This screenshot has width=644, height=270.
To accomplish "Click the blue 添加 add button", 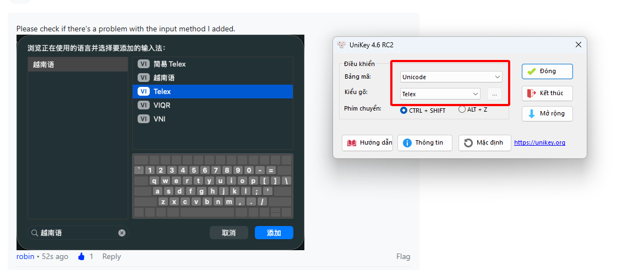I will pyautogui.click(x=274, y=233).
